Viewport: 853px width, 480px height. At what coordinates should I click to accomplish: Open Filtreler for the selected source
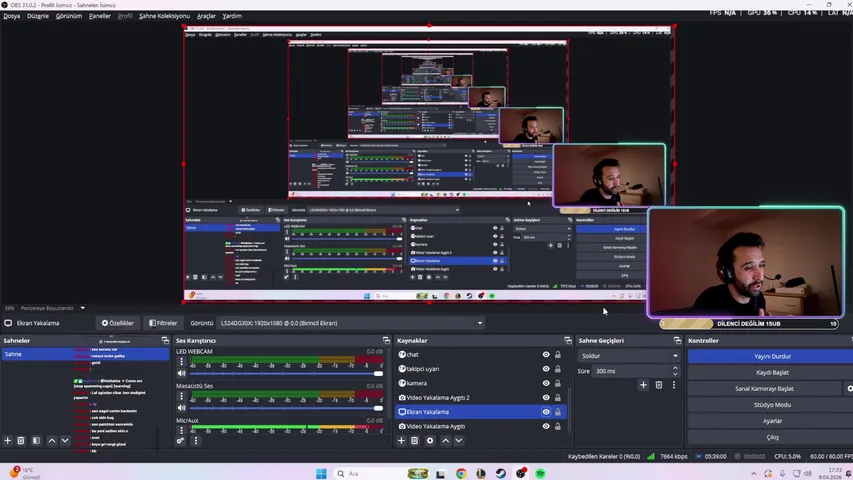click(x=163, y=323)
